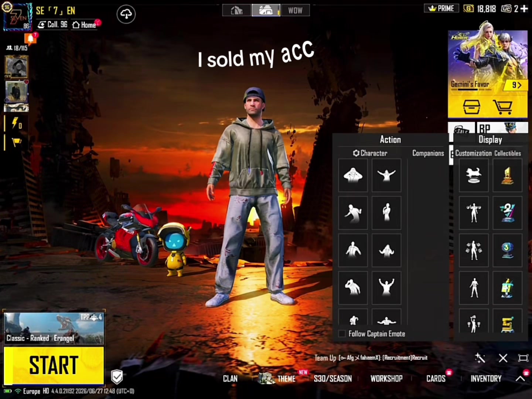Open the Customization tab in Display
532x399 pixels.
pos(473,153)
